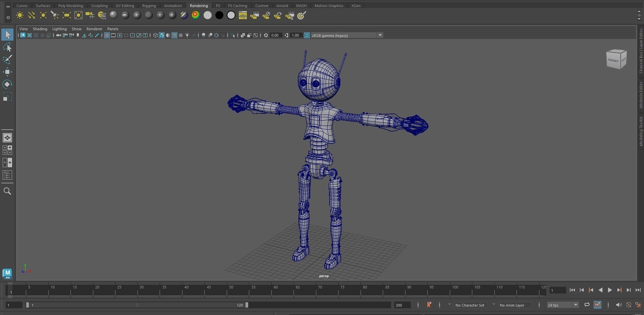Create an ambient light from the shelf

click(x=20, y=15)
